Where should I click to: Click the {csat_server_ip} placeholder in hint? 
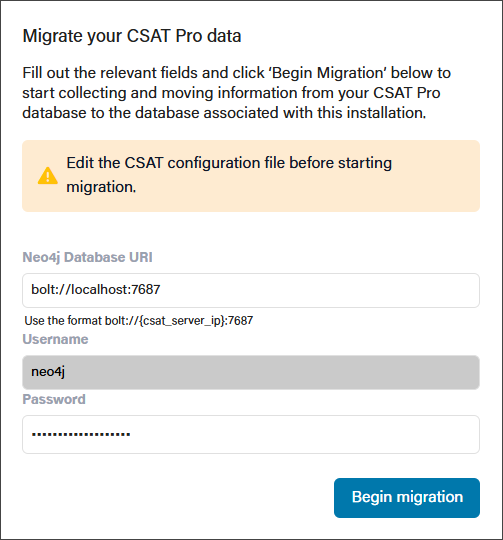coord(182,321)
